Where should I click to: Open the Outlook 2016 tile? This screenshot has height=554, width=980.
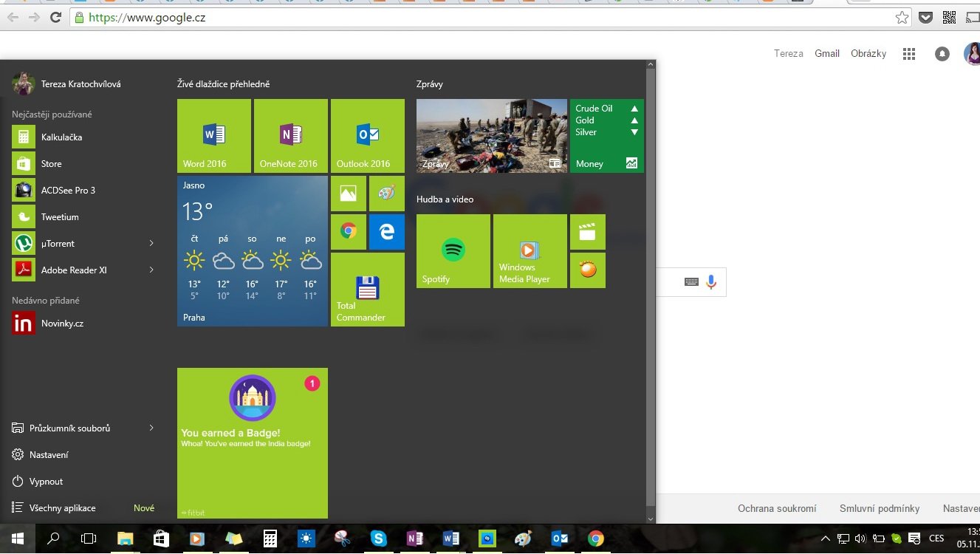click(368, 136)
